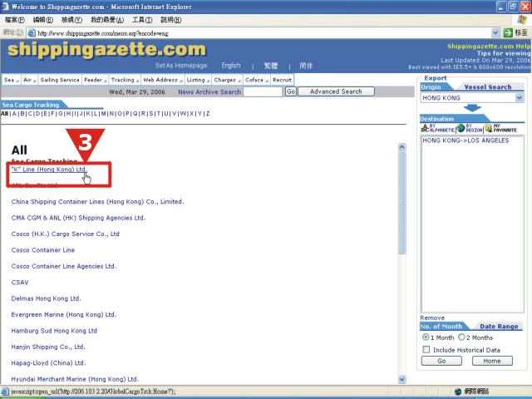Click the green Go arrow beside address bar
This screenshot has width=532, height=399.
508,32
